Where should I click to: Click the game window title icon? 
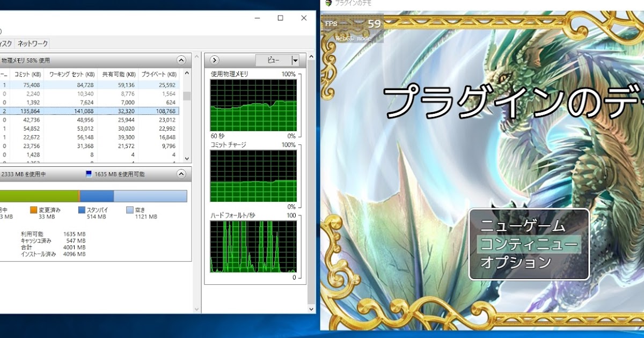click(x=328, y=3)
